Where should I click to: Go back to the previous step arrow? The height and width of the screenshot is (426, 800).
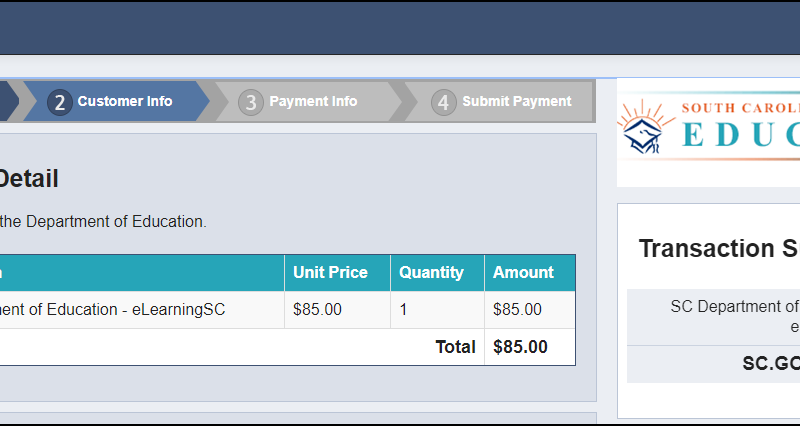tap(9, 101)
